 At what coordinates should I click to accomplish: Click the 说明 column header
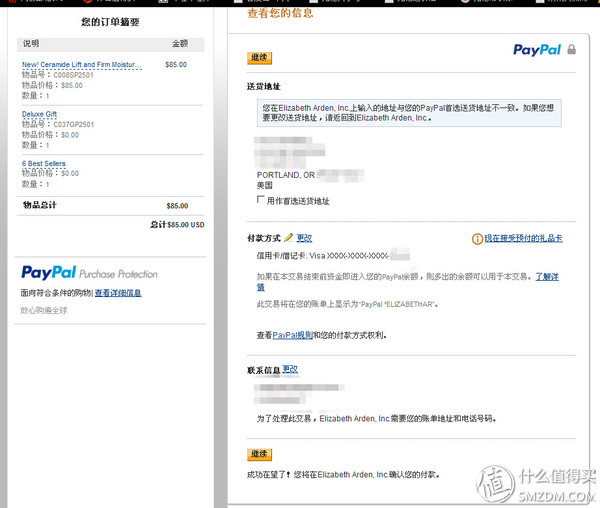click(31, 44)
